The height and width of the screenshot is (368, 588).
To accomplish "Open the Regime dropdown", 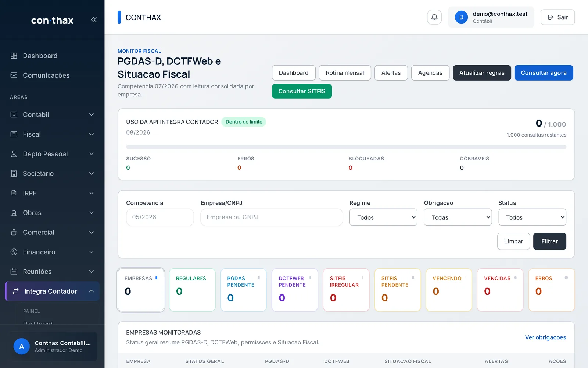I will point(383,217).
